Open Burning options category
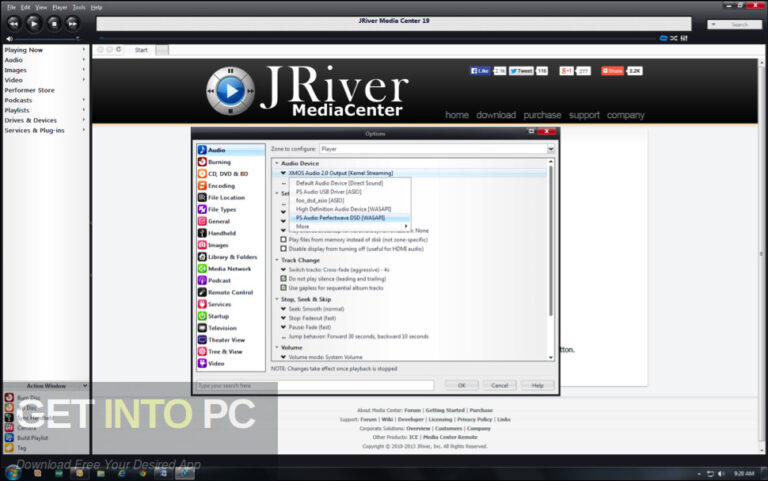The image size is (768, 481). click(219, 162)
